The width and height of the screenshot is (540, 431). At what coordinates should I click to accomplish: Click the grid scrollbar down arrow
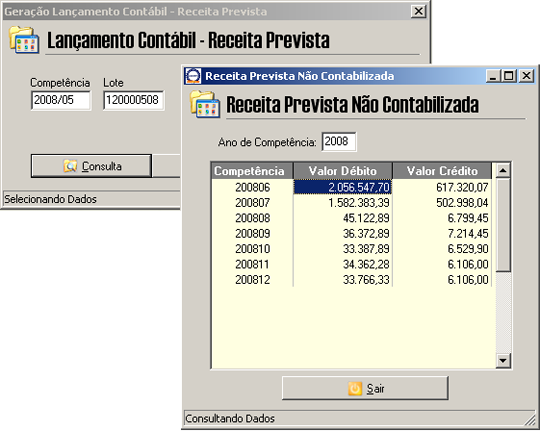click(x=503, y=360)
